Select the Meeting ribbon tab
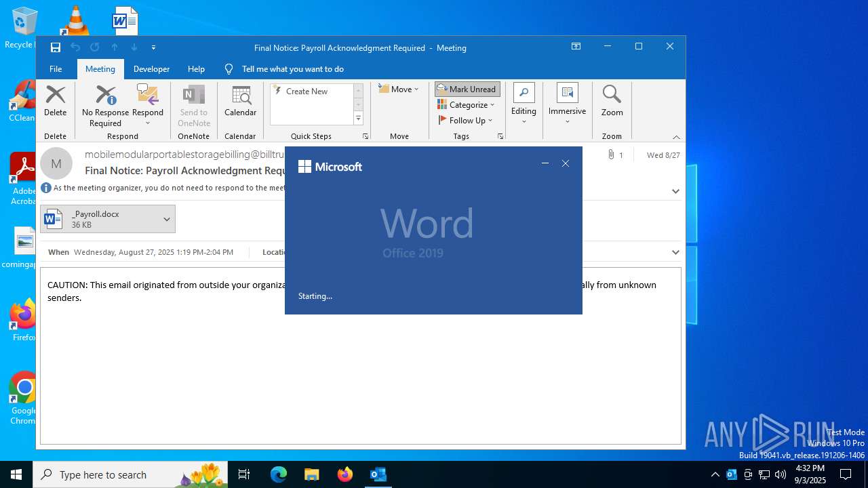The width and height of the screenshot is (868, 488). [100, 69]
